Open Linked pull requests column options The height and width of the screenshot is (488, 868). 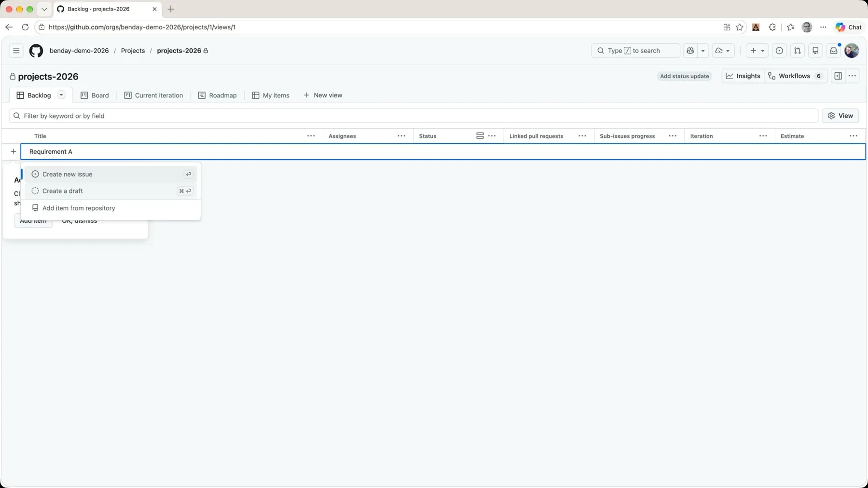(x=582, y=136)
